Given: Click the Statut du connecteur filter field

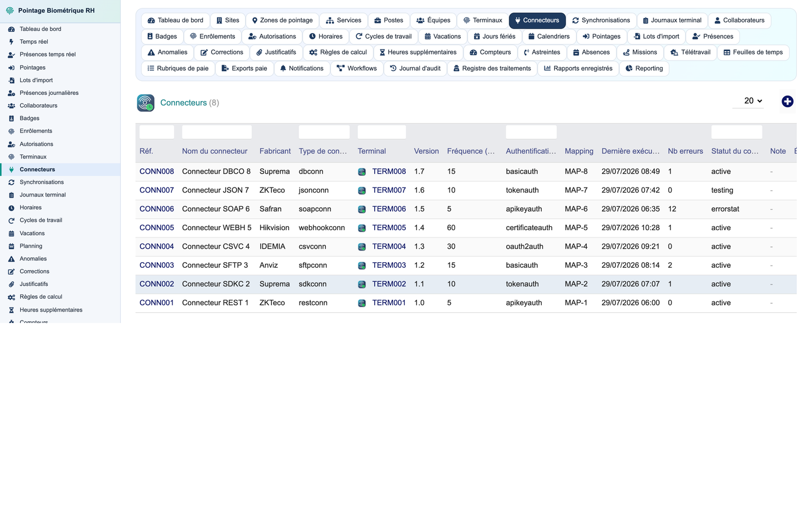Looking at the screenshot, I should pyautogui.click(x=737, y=132).
